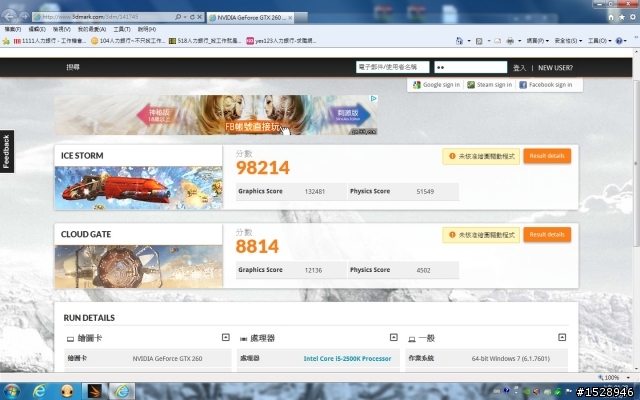Open Favorites with the star icon at top right
Screen dimensions: 640x400
click(622, 17)
